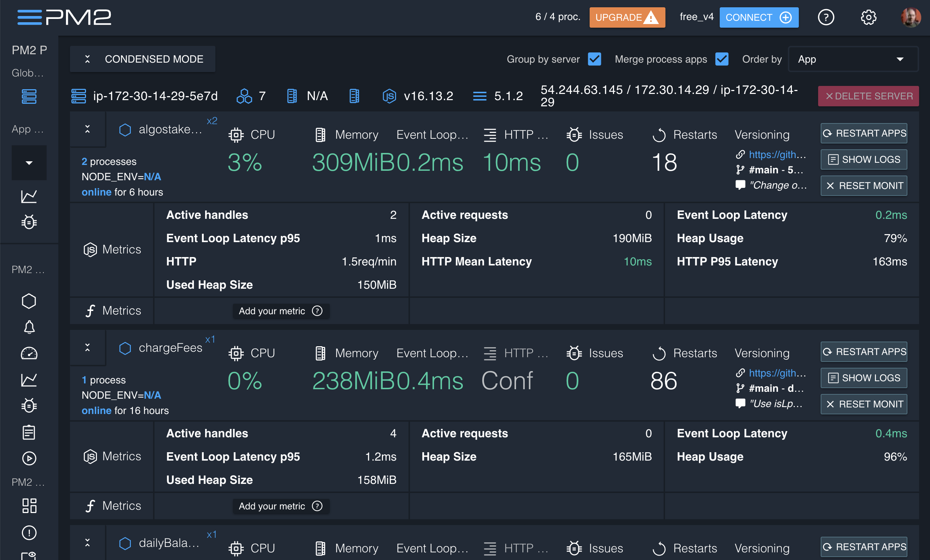Click the '6 / 4 proc.' counter

click(558, 17)
